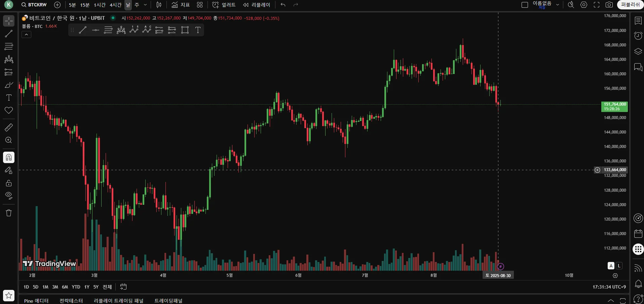644x304 pixels.
Task: Pick rectangle shape in floating drawing toolbar
Action: click(x=185, y=30)
